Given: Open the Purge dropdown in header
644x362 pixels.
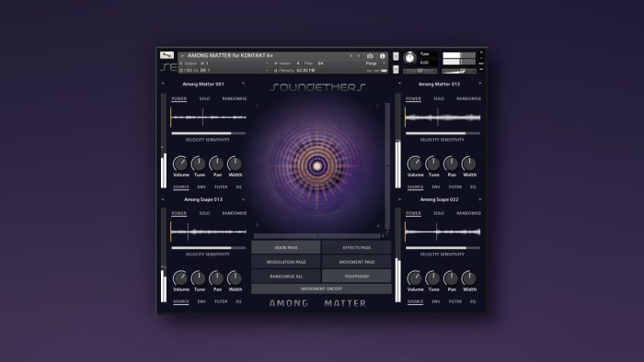Looking at the screenshot, I should [x=375, y=63].
